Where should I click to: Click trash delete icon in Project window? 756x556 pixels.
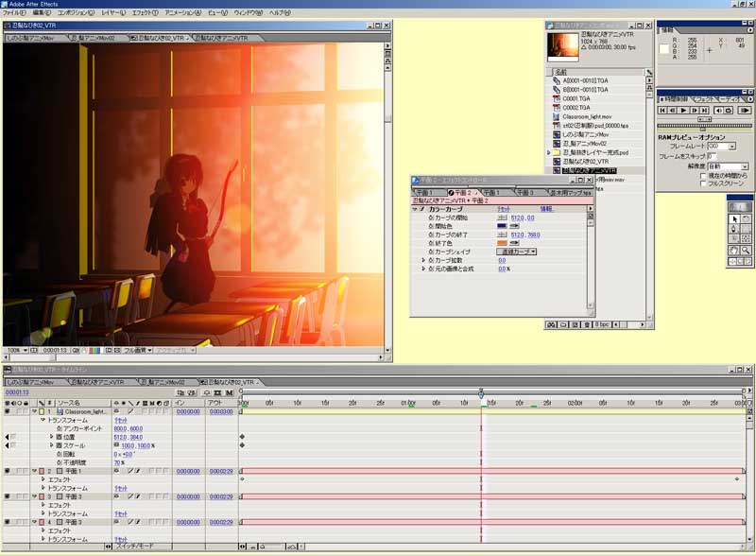[x=587, y=325]
